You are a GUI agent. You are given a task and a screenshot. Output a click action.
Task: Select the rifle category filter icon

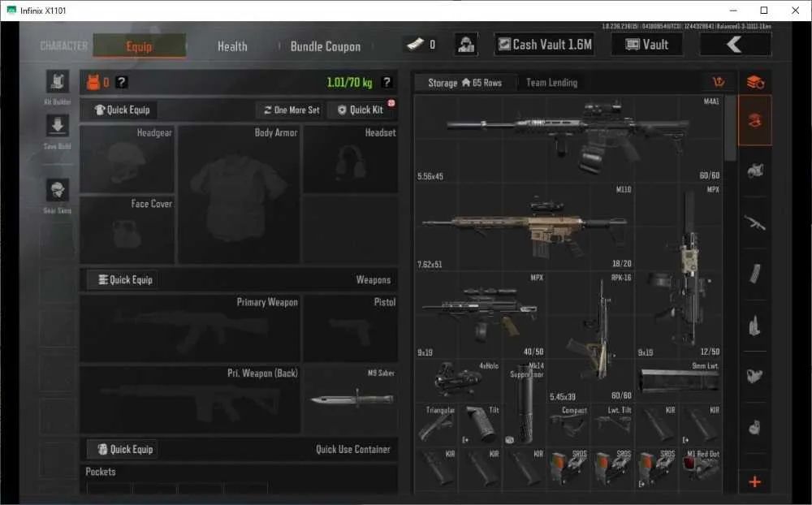click(x=754, y=222)
